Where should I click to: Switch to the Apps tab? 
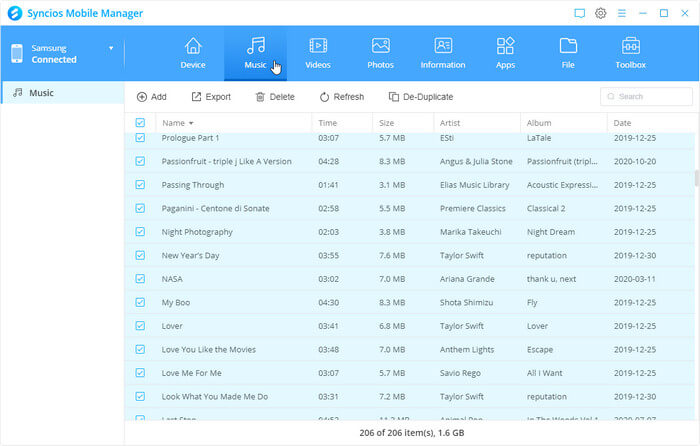505,53
